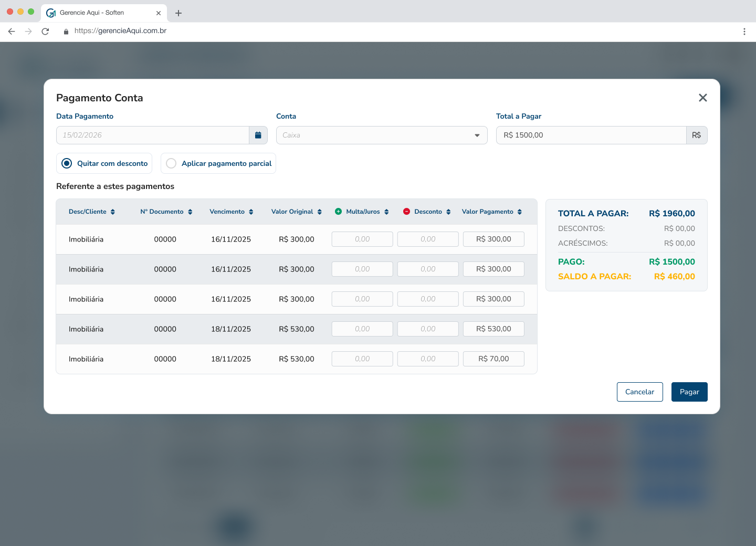Open the browser three-dot menu
The height and width of the screenshot is (546, 756).
744,31
